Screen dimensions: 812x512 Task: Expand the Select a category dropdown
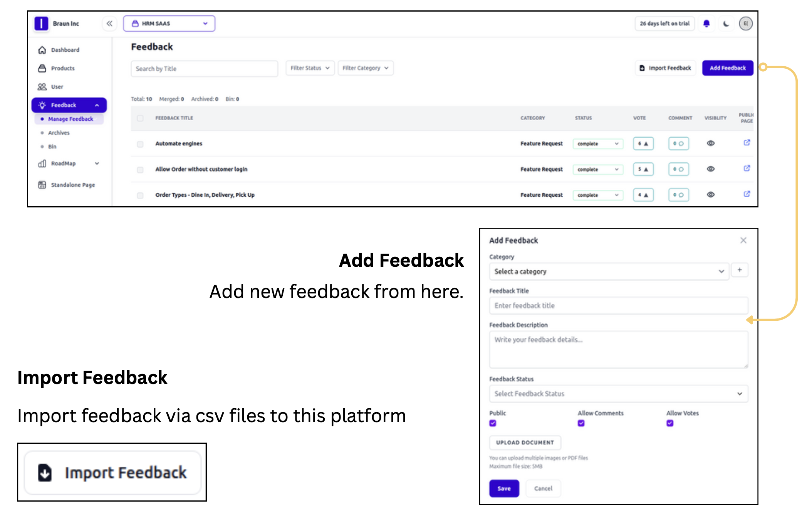[609, 271]
